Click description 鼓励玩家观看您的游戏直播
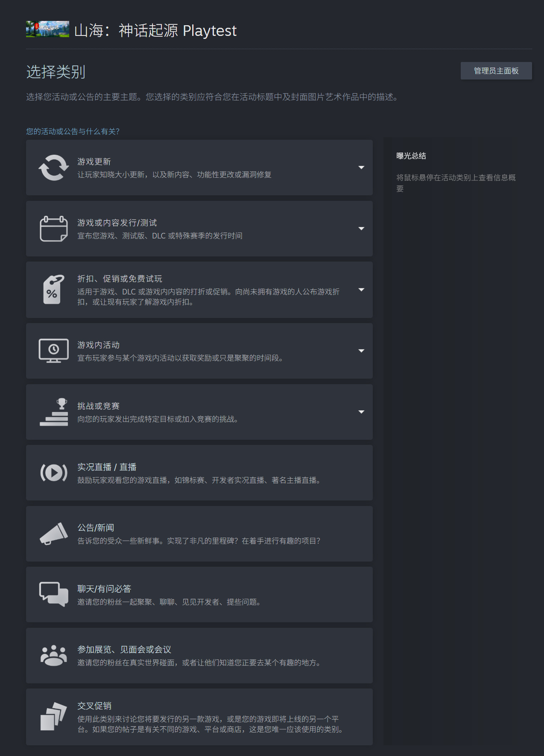 tap(200, 480)
